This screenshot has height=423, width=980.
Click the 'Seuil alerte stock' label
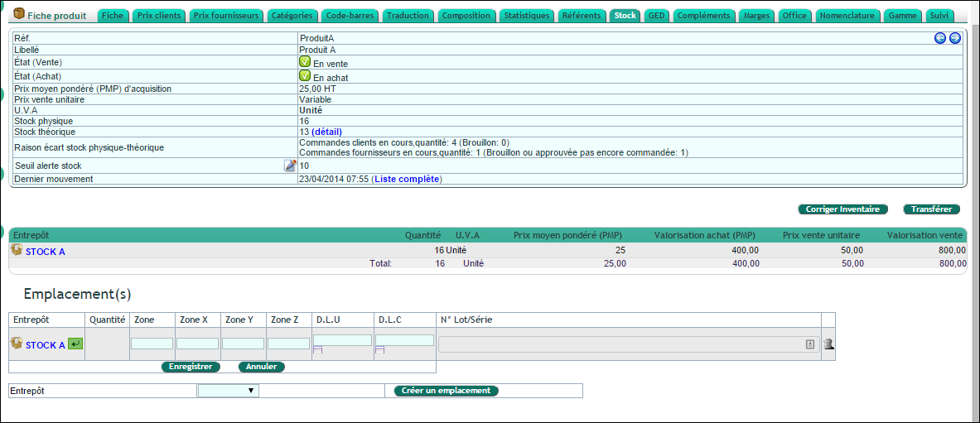[x=48, y=166]
